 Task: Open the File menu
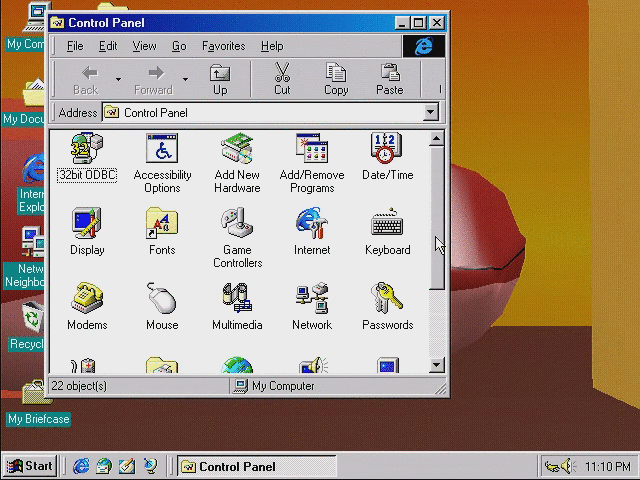coord(75,46)
